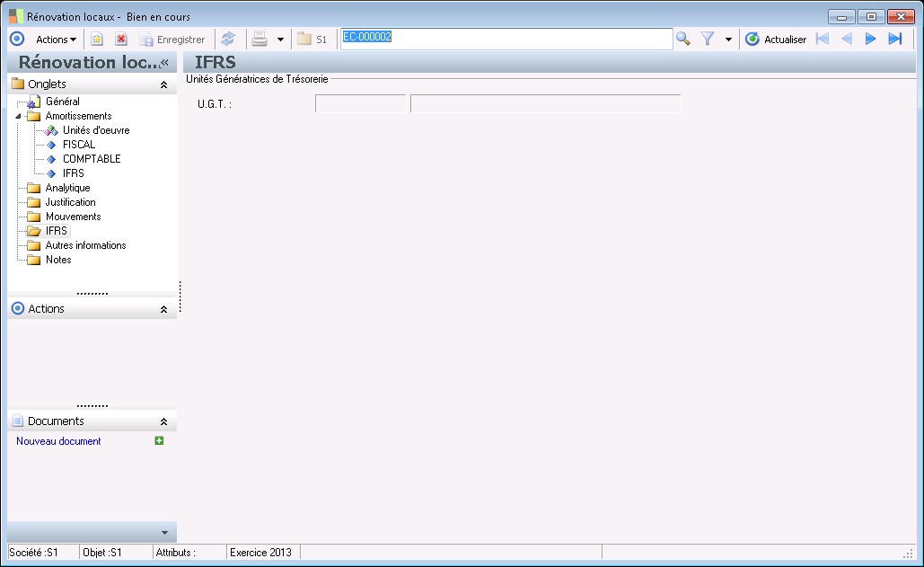924x567 pixels.
Task: Go to the last record
Action: [x=895, y=39]
